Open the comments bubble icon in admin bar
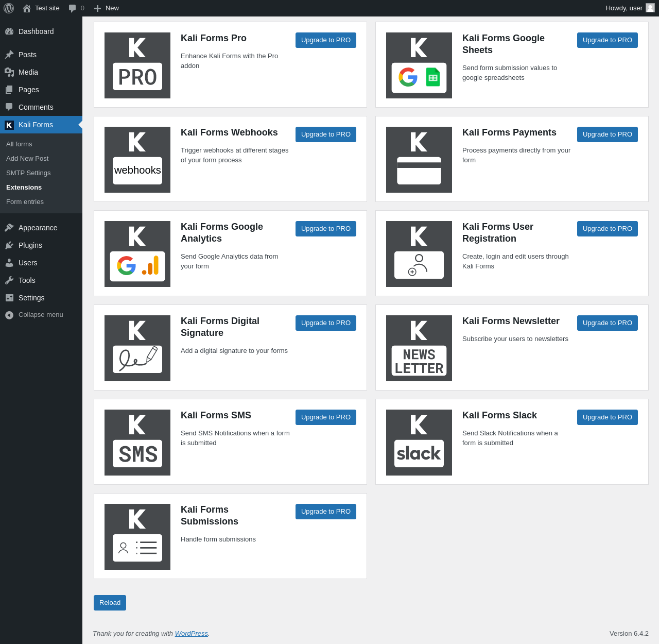The height and width of the screenshot is (644, 659). point(73,8)
